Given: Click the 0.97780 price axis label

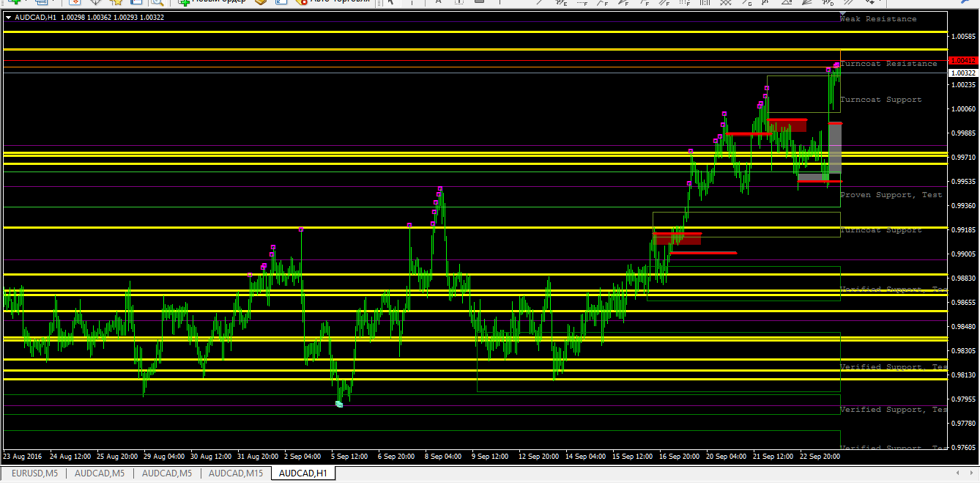Looking at the screenshot, I should coord(962,424).
